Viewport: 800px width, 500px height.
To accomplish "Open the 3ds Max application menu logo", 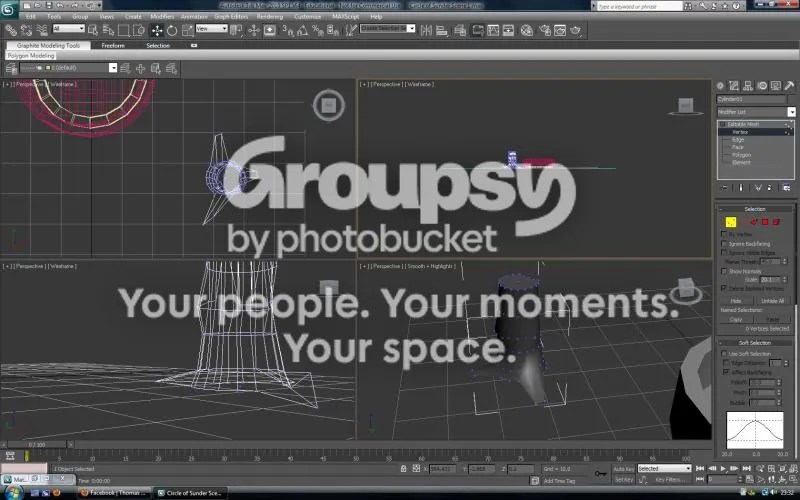I will (x=9, y=9).
